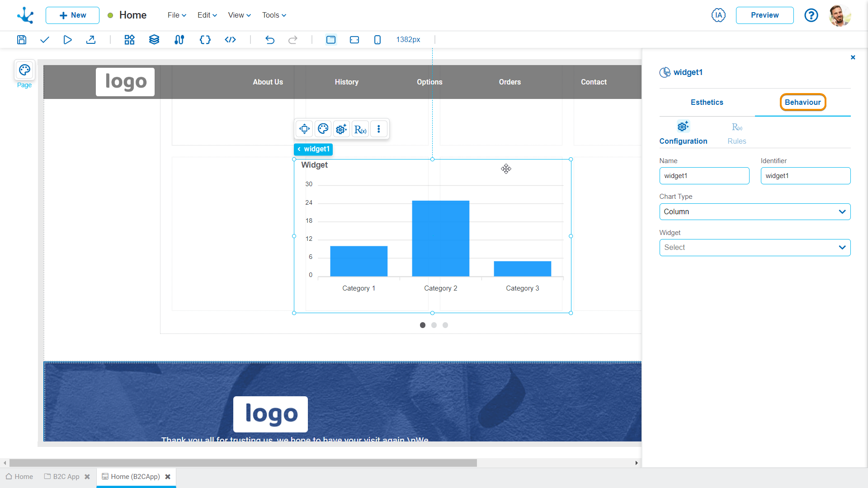The width and height of the screenshot is (868, 488).
Task: Switch to the Rules configuration tab
Action: pos(737,133)
